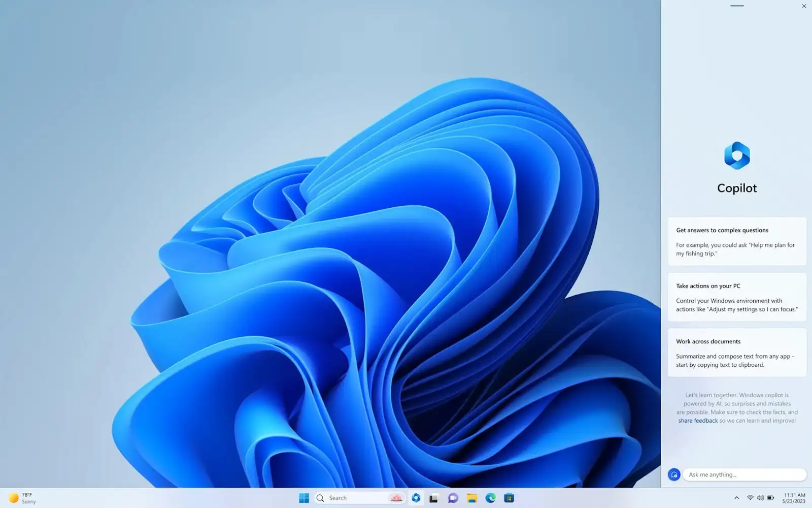Choose the "Take actions on your PC" suggestion
This screenshot has width=812, height=508.
(x=737, y=297)
